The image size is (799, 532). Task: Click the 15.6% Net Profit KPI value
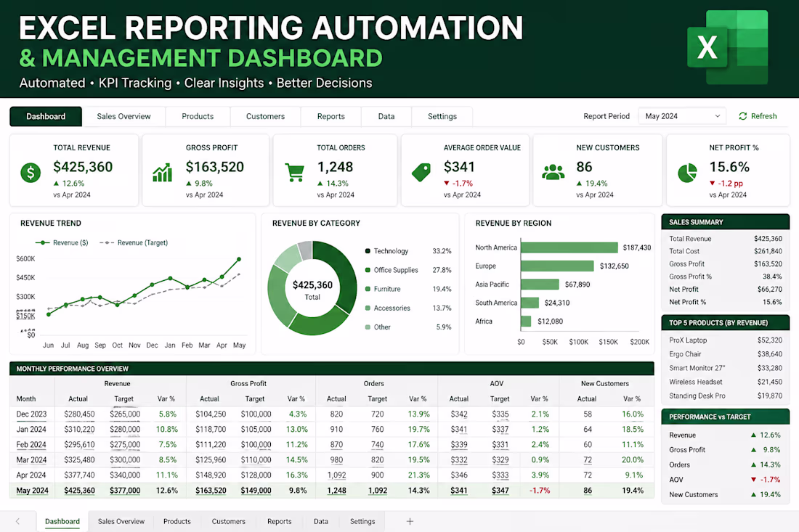pyautogui.click(x=730, y=166)
